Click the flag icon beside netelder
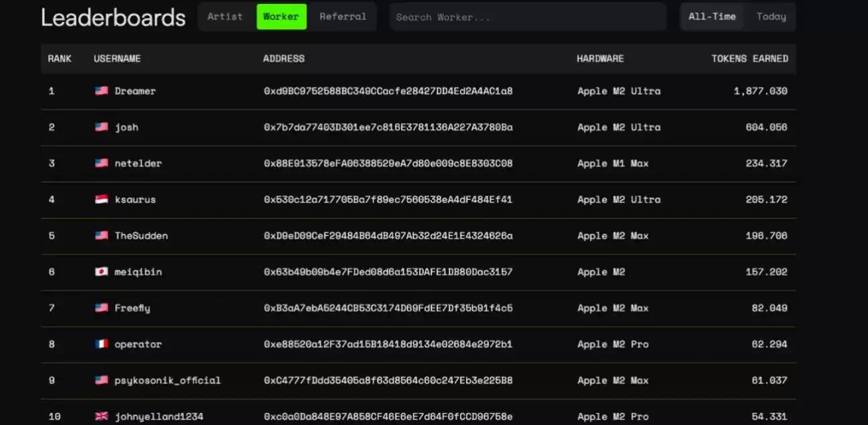The width and height of the screenshot is (868, 425). (x=101, y=164)
